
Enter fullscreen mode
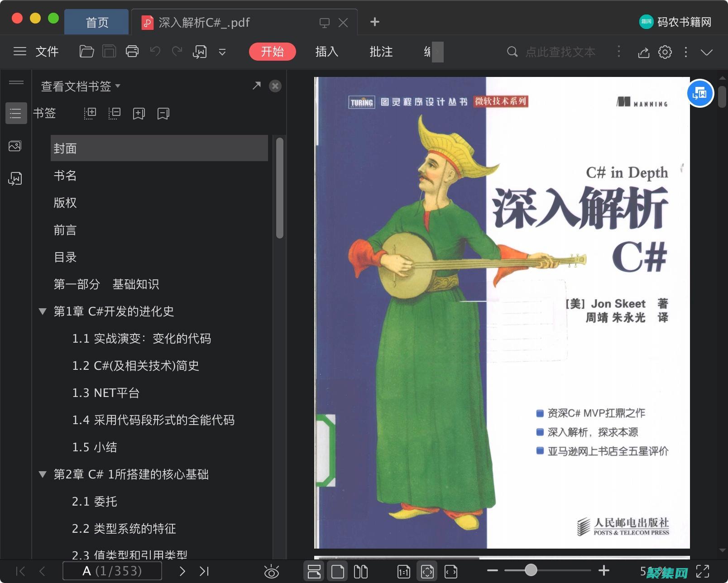703,570
